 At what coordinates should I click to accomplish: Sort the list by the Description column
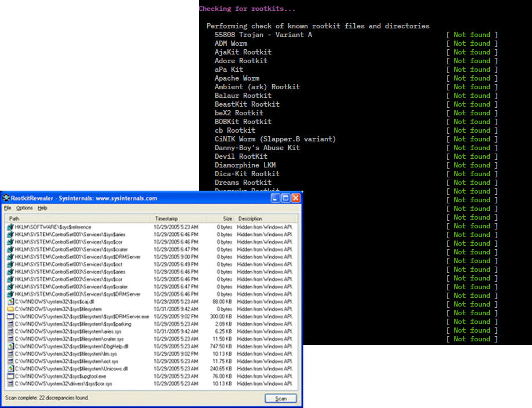pyautogui.click(x=265, y=218)
